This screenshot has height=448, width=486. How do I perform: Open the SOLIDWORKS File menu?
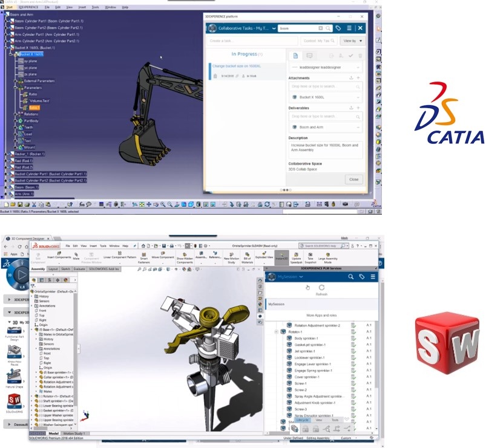(68, 246)
